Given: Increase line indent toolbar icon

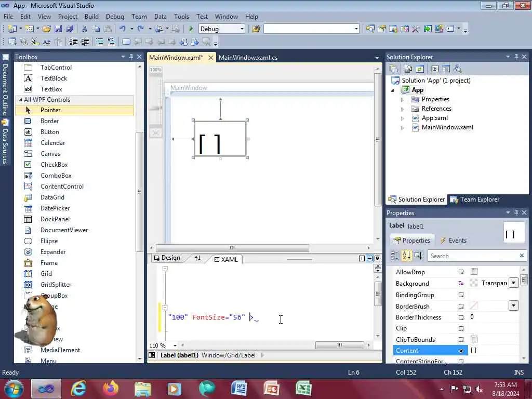Looking at the screenshot, I should 85,42.
